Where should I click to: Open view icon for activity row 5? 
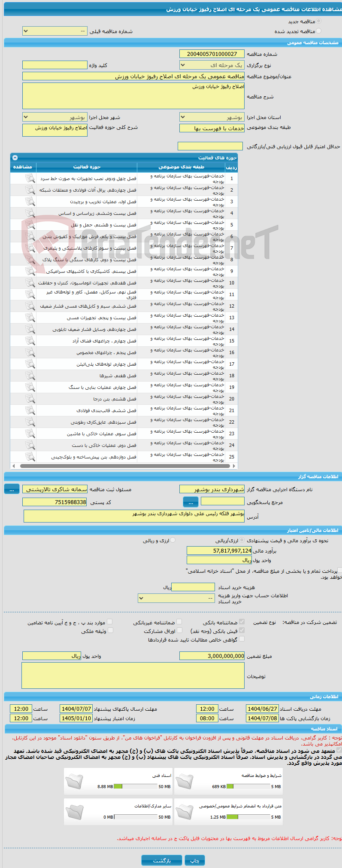[30, 225]
